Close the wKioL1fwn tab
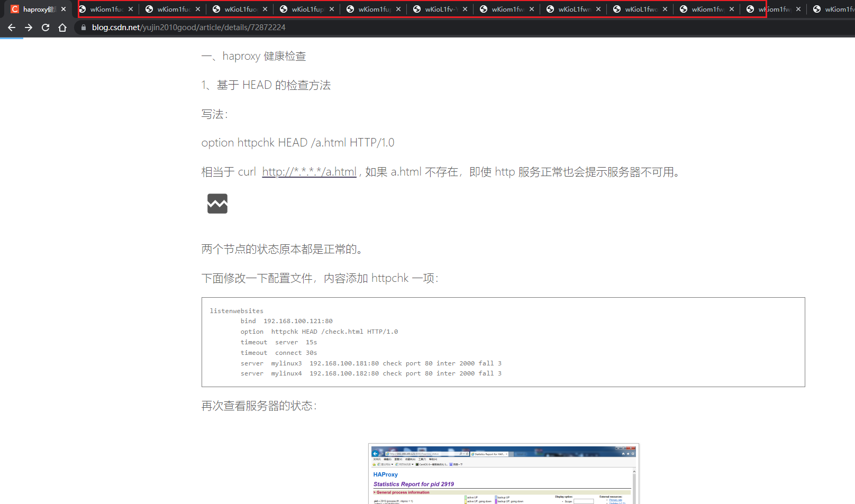The width and height of the screenshot is (855, 504). coord(598,9)
